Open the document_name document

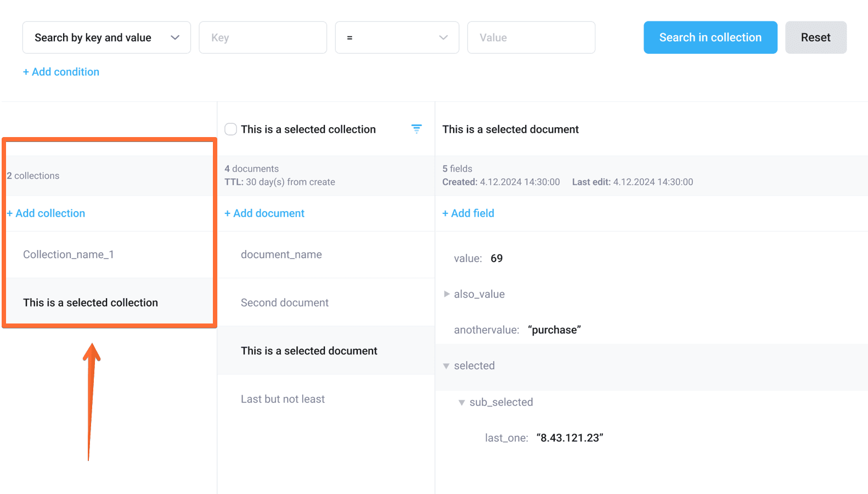pos(281,254)
